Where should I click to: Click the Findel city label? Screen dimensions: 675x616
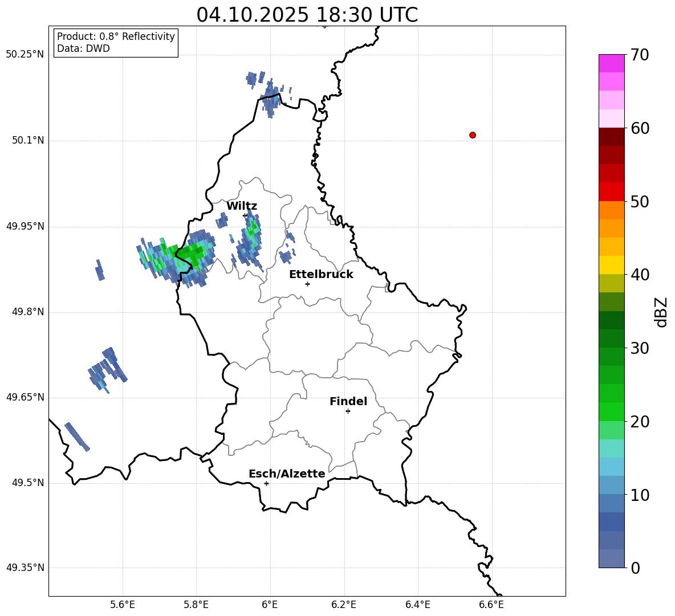(x=348, y=401)
